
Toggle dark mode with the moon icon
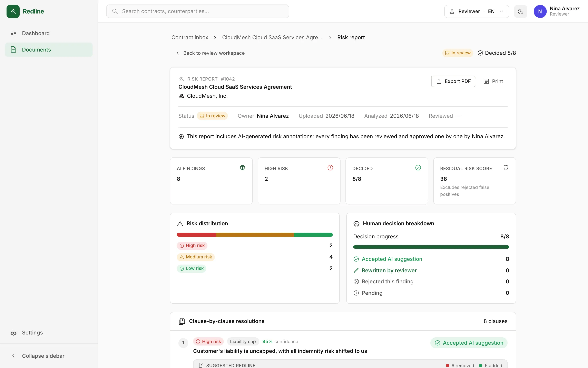pos(520,11)
